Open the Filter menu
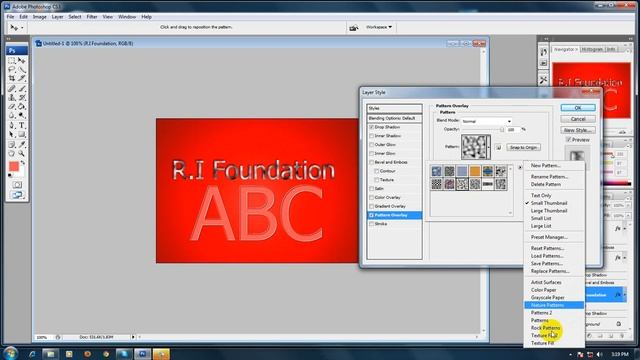Image resolution: width=640 pixels, height=360 pixels. 92,17
